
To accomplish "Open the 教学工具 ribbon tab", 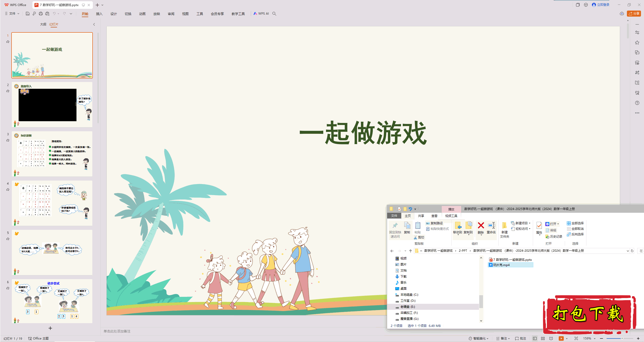I will (x=238, y=14).
